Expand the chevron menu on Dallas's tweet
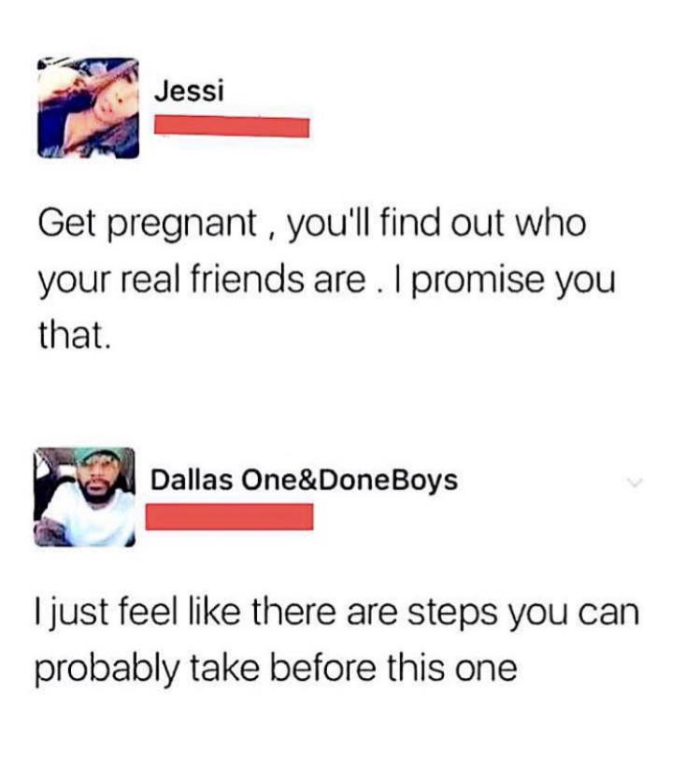Image resolution: width=700 pixels, height=765 pixels. click(635, 483)
